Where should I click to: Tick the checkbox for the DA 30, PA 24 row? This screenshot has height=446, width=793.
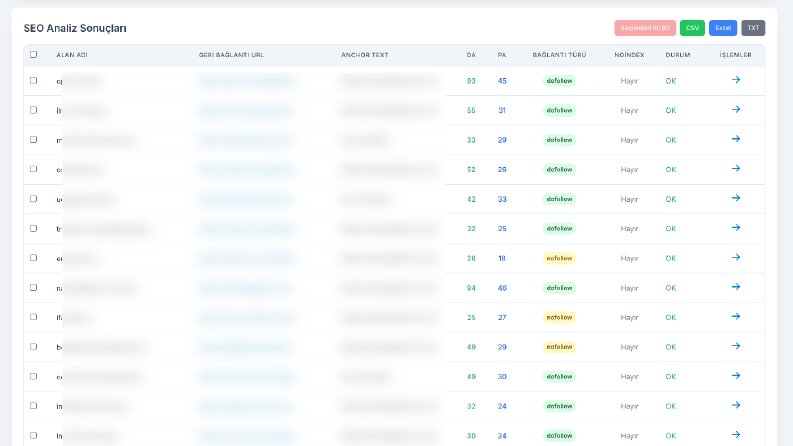(33, 435)
